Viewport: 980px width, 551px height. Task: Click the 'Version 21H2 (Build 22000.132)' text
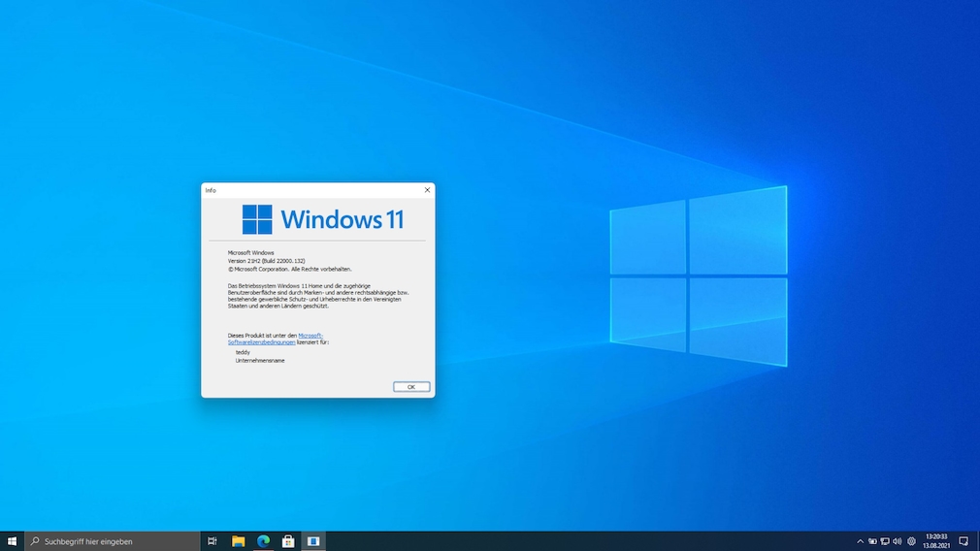click(266, 261)
